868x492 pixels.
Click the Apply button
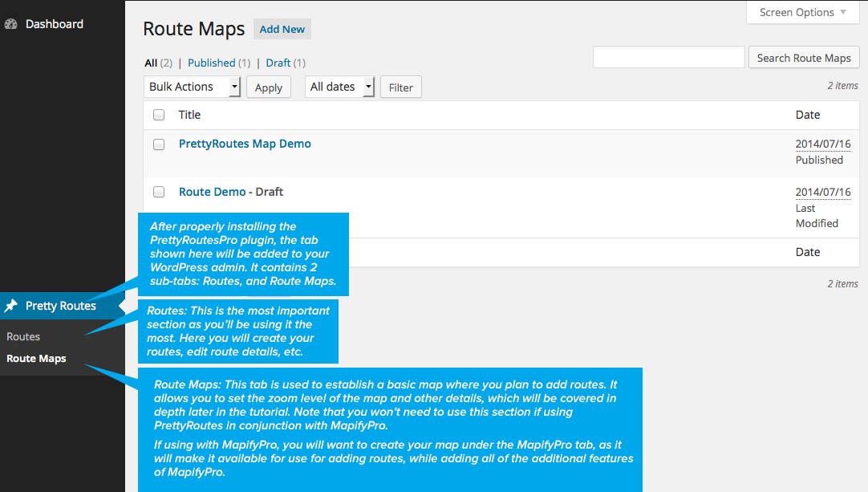(x=268, y=87)
